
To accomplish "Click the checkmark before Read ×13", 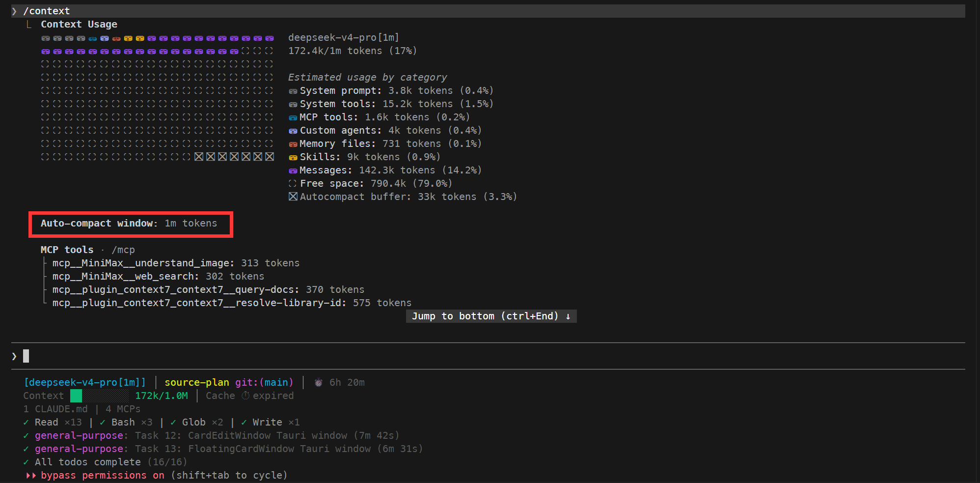I will click(x=26, y=423).
